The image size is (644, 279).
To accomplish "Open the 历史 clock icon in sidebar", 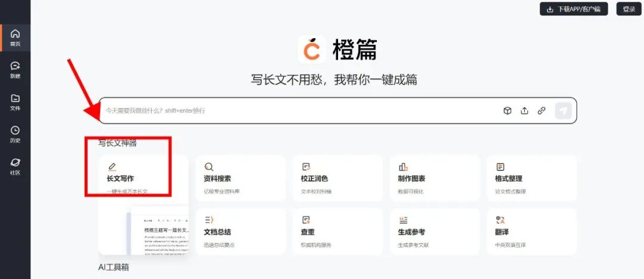I will (15, 130).
